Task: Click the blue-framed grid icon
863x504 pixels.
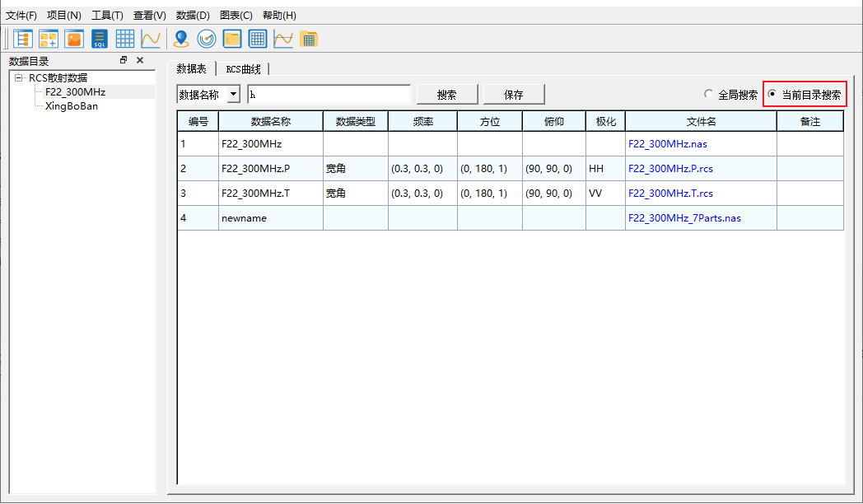Action: coord(258,39)
